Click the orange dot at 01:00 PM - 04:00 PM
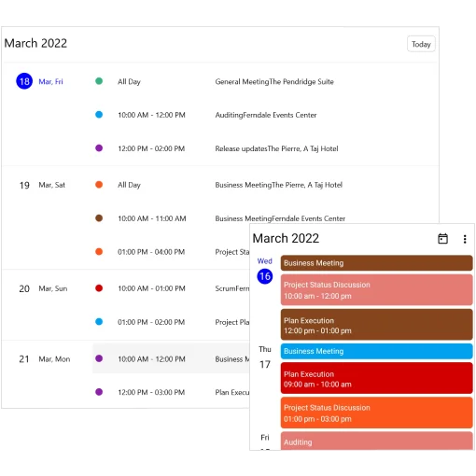The height and width of the screenshot is (476, 476). tap(99, 251)
